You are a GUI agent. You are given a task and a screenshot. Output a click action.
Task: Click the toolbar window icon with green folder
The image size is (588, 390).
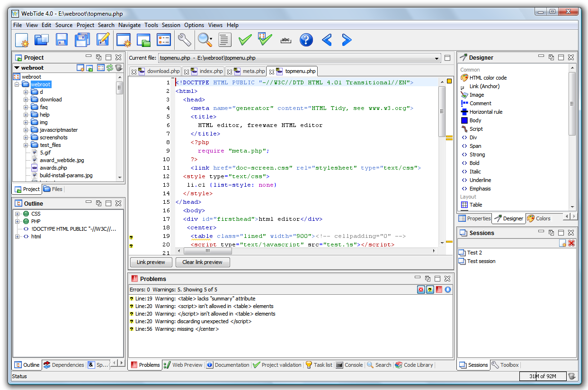143,40
